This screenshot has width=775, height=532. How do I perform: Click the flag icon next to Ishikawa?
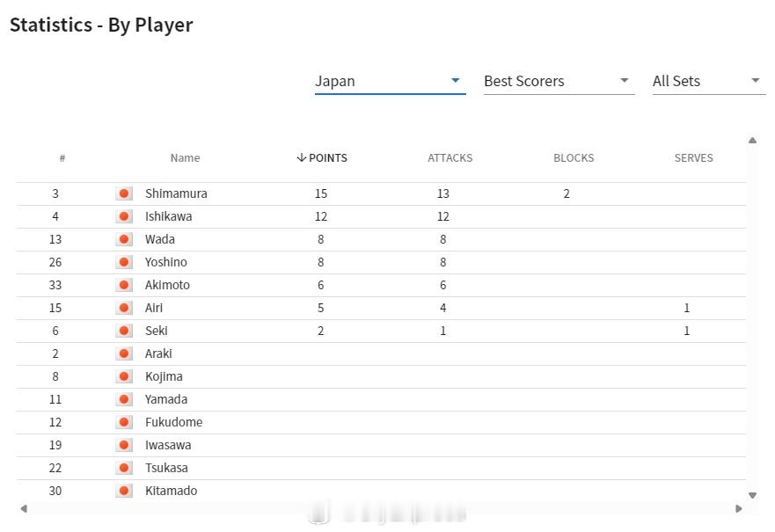[124, 216]
